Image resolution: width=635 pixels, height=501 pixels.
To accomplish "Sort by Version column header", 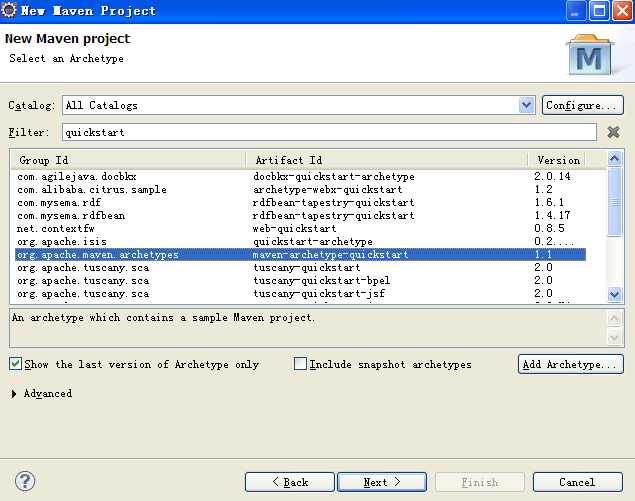I will click(557, 160).
